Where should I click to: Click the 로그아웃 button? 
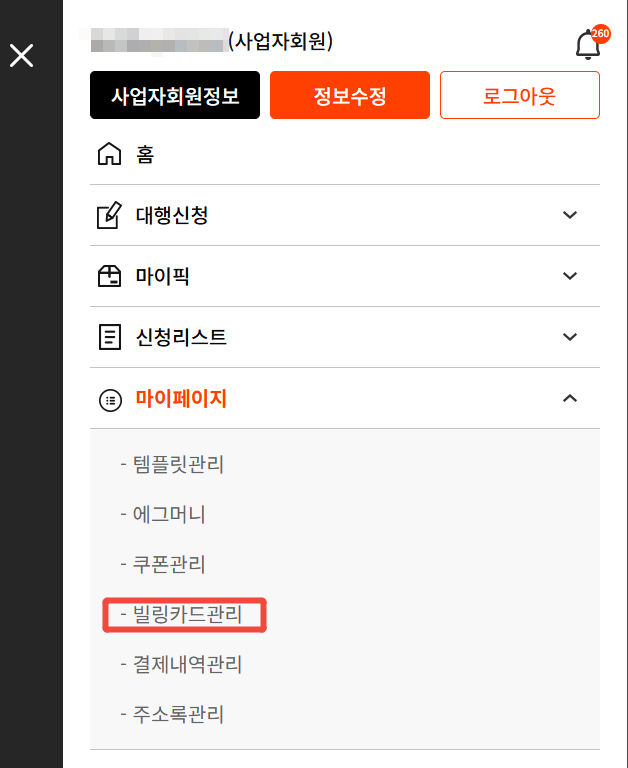(x=520, y=95)
